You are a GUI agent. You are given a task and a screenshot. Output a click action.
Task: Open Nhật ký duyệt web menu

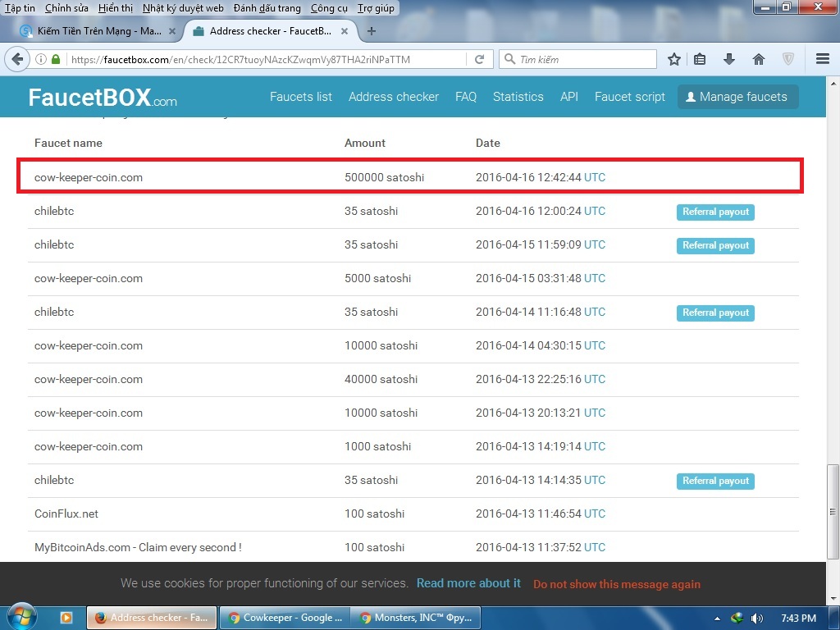(183, 8)
